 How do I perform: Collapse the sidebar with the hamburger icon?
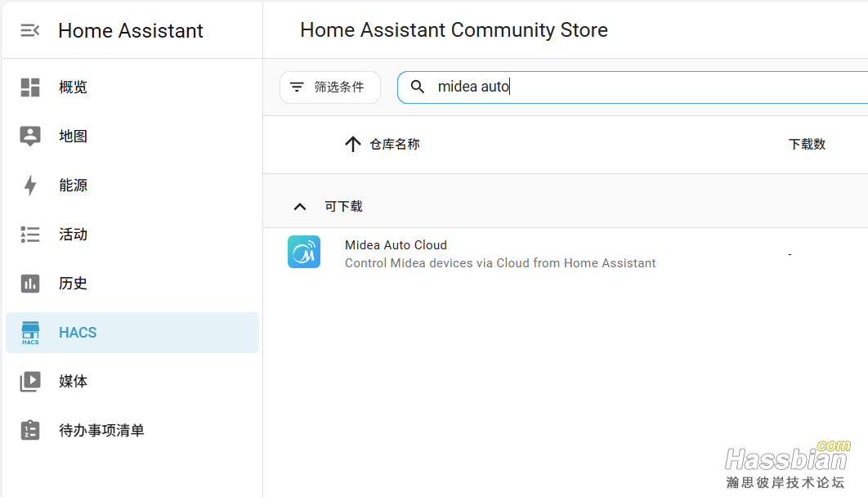pos(30,30)
